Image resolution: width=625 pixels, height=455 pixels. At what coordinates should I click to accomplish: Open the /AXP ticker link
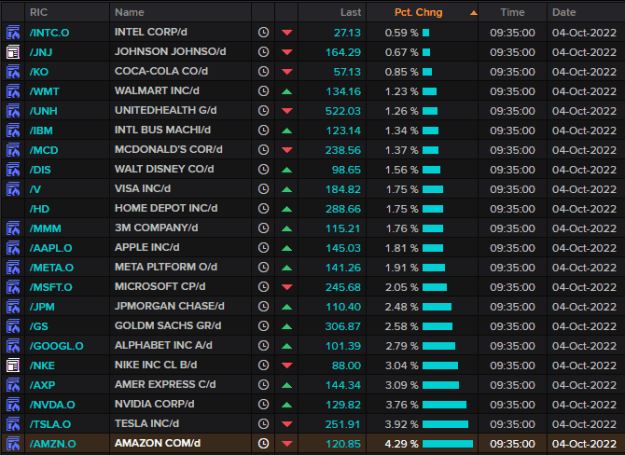pos(42,385)
